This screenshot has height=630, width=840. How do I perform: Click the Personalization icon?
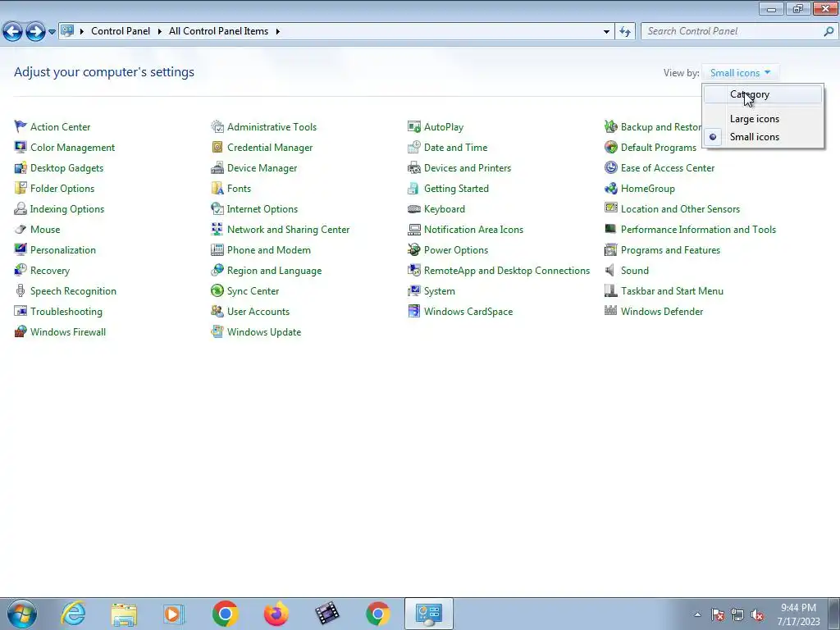coord(21,249)
